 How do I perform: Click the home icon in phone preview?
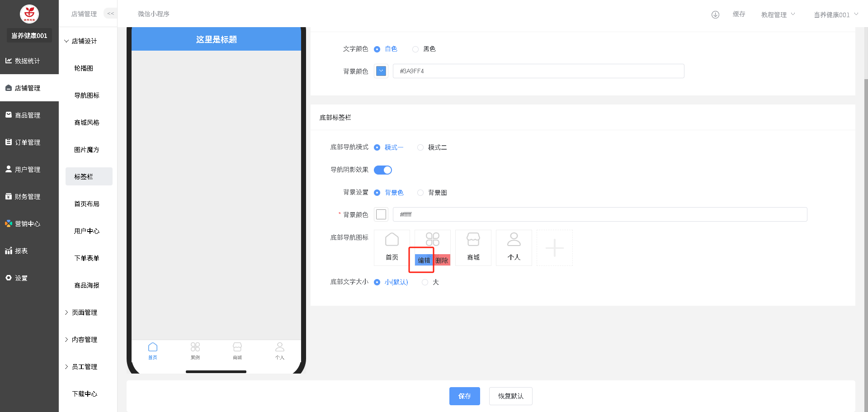coord(153,347)
